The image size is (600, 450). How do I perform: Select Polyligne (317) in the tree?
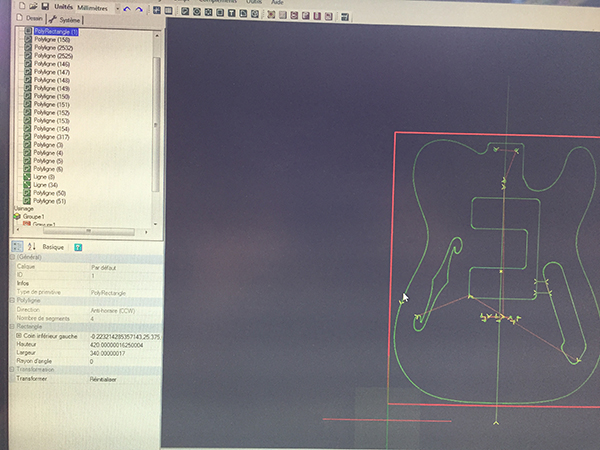click(x=51, y=137)
